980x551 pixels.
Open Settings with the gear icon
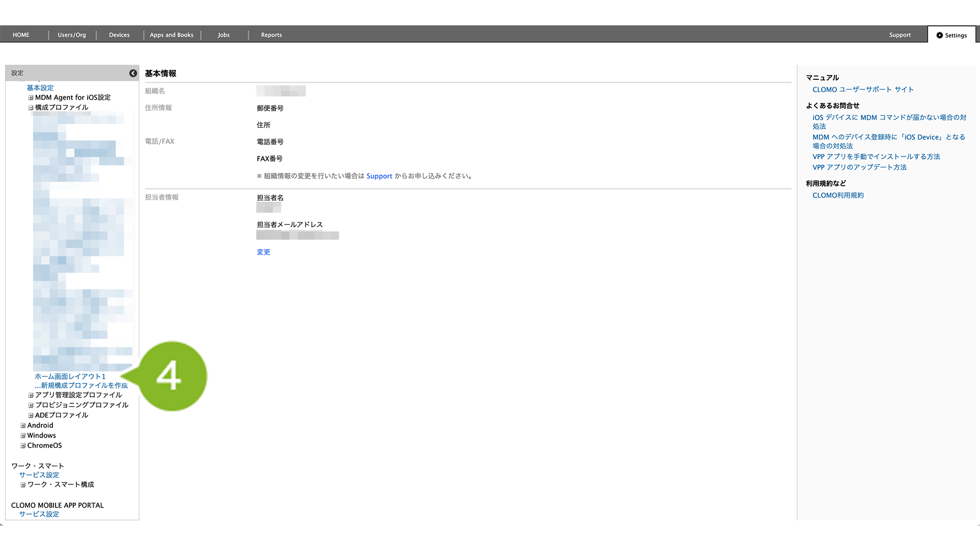coord(951,35)
